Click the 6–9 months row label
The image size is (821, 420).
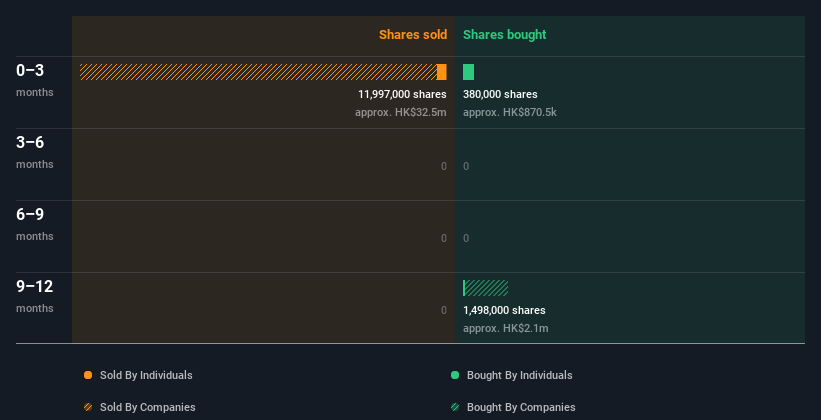(35, 224)
